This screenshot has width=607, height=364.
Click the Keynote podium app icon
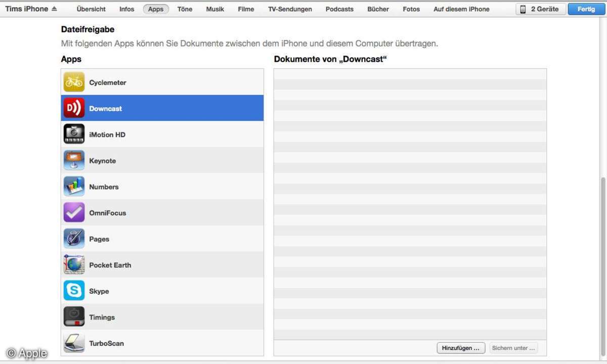pyautogui.click(x=74, y=160)
